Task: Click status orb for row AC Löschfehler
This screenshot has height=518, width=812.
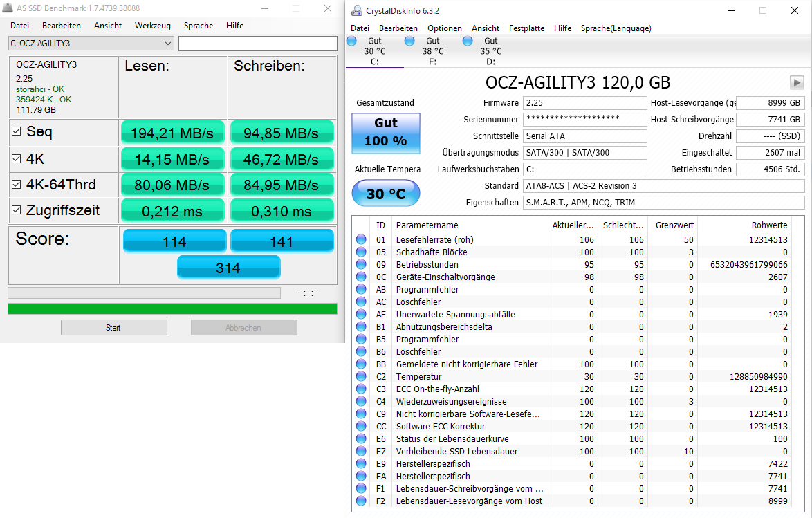Action: click(x=361, y=302)
